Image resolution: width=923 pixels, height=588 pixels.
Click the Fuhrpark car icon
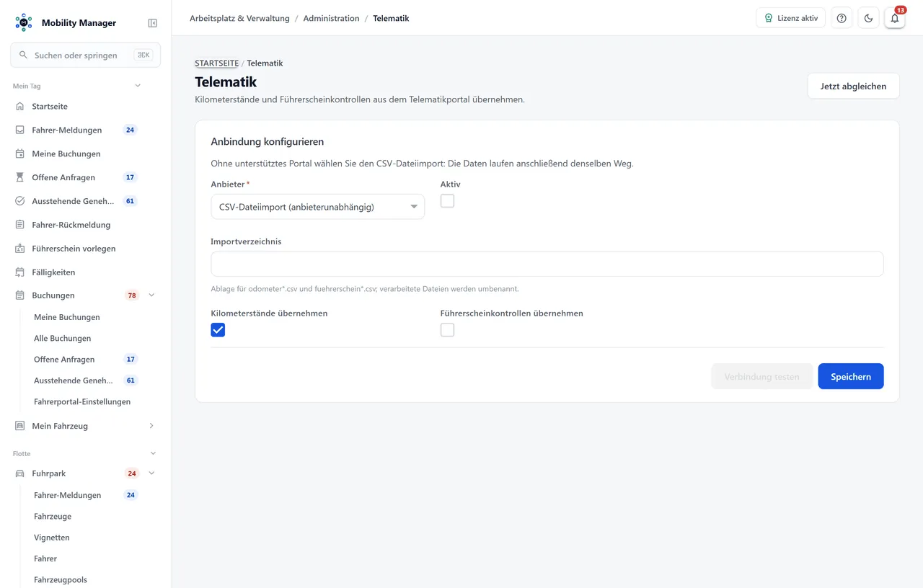pos(20,473)
